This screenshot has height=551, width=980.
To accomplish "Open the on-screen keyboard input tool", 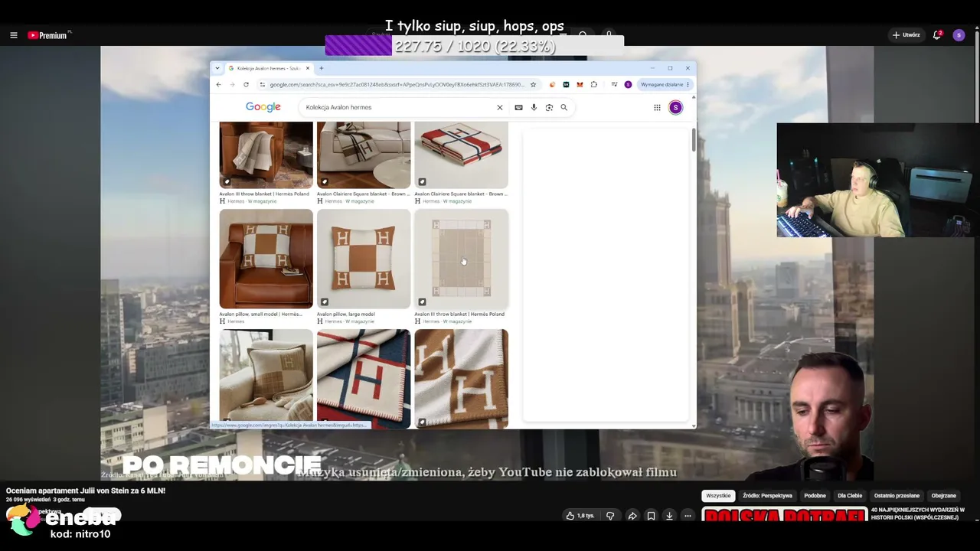I will pos(518,107).
